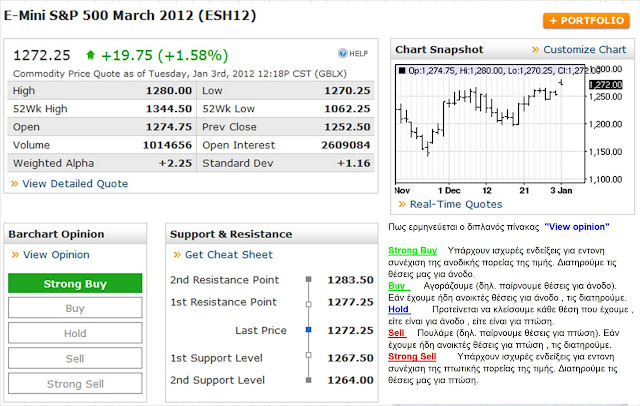Click red Sell term in explanation
The image size is (640, 406).
click(x=396, y=333)
